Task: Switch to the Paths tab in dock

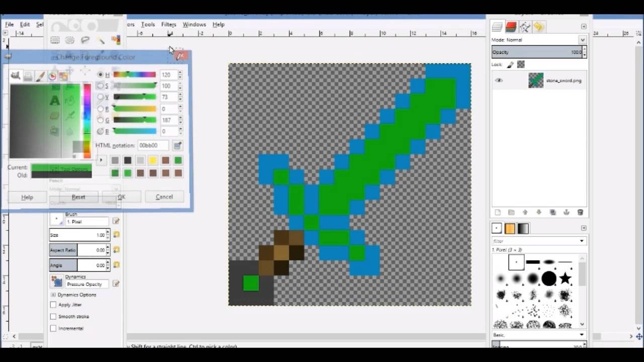Action: tap(525, 27)
